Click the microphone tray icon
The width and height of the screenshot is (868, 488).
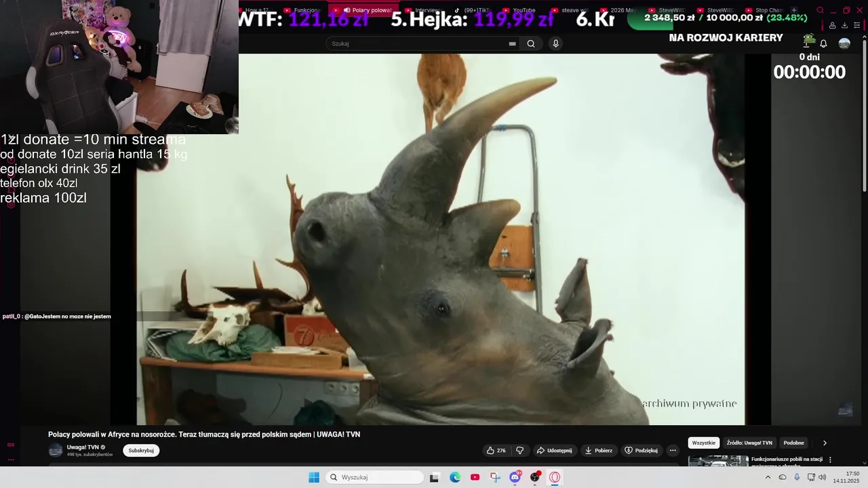797,477
